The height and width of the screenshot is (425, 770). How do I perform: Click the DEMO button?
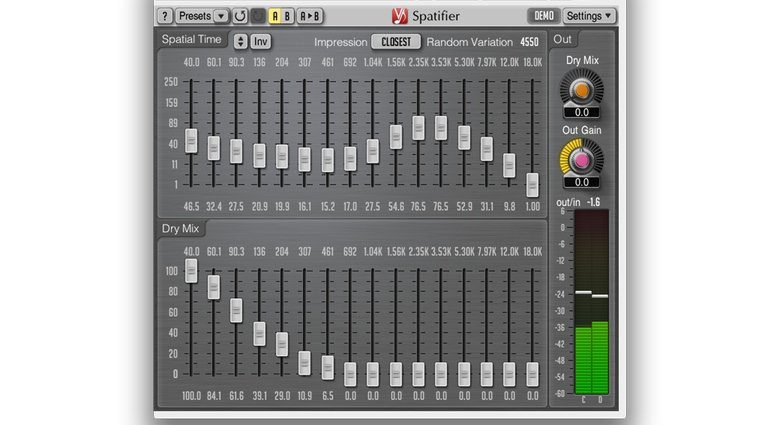(543, 16)
